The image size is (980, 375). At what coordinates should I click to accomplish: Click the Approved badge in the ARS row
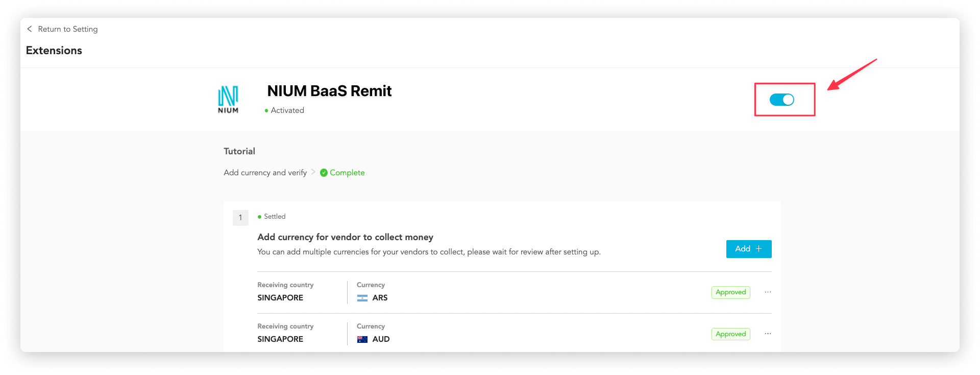pyautogui.click(x=731, y=292)
